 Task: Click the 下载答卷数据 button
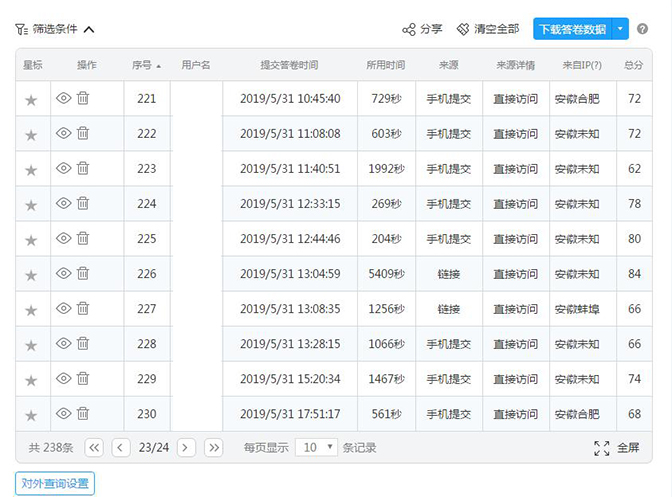[571, 29]
